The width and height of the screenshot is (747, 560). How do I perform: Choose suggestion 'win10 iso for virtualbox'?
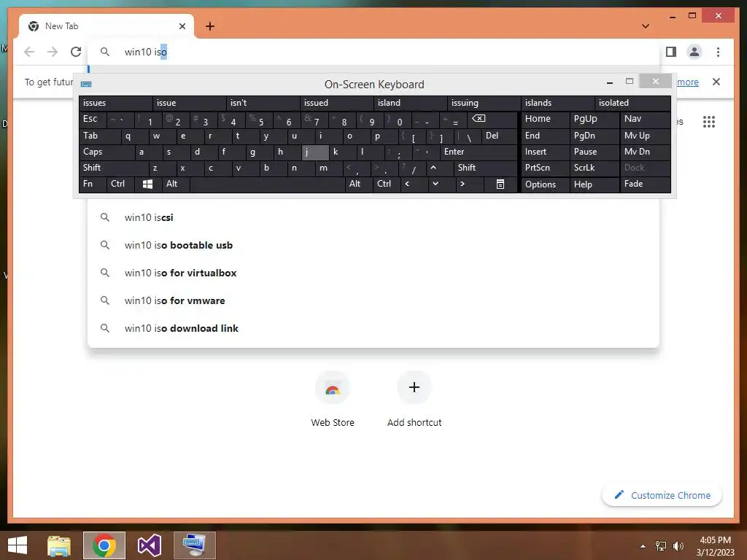373,273
